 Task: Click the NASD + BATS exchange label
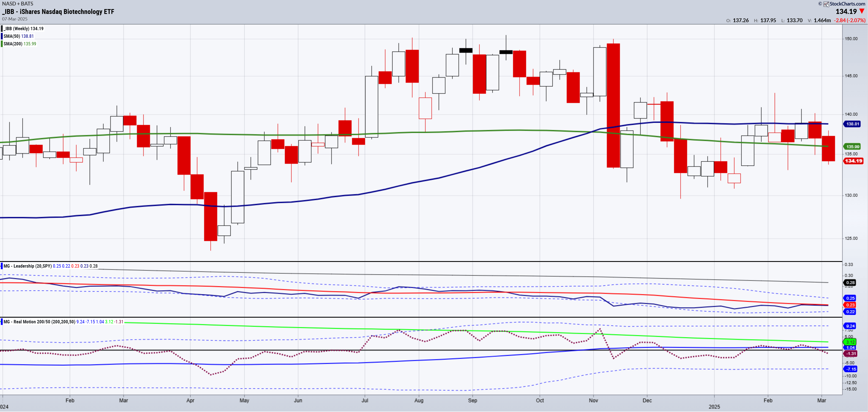18,3
